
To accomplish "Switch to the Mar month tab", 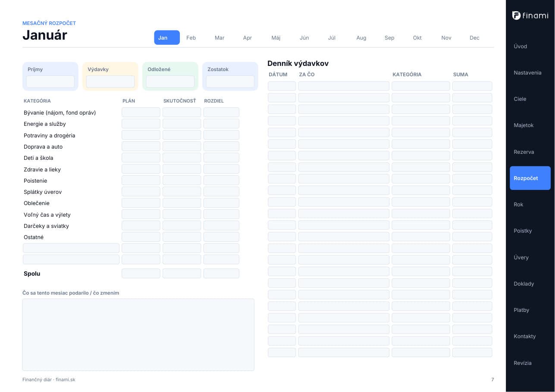I will click(219, 37).
